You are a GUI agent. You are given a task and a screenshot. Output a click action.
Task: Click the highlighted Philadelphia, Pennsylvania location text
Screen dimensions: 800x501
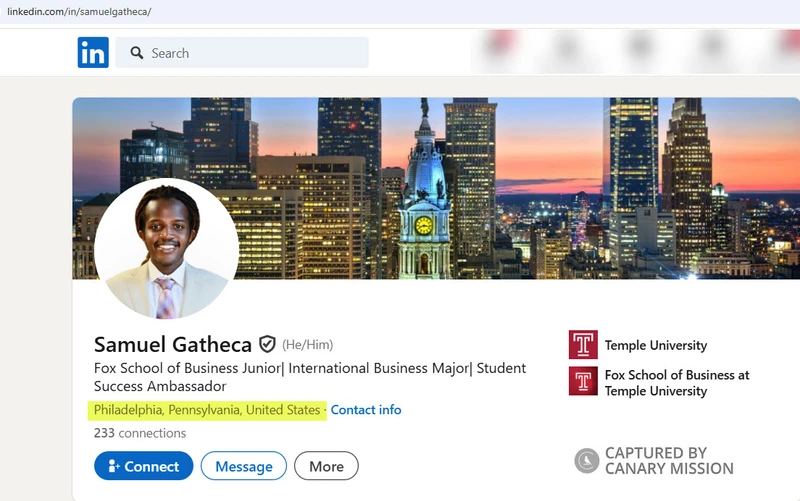[x=207, y=410]
